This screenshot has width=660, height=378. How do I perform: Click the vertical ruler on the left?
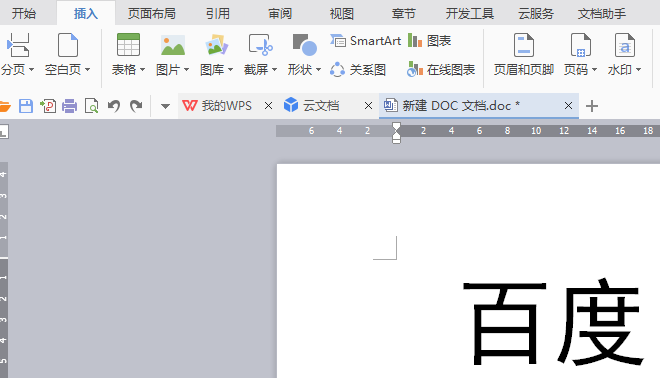[x=4, y=269]
